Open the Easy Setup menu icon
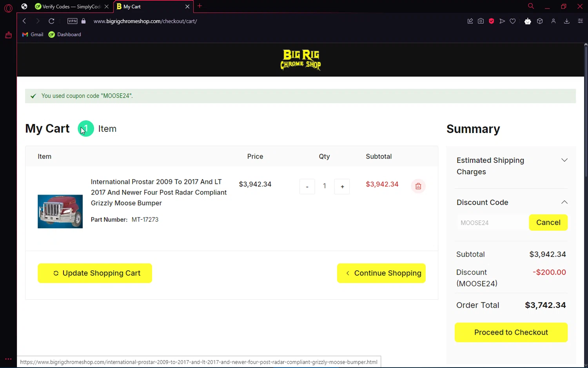The width and height of the screenshot is (588, 368). (581, 21)
